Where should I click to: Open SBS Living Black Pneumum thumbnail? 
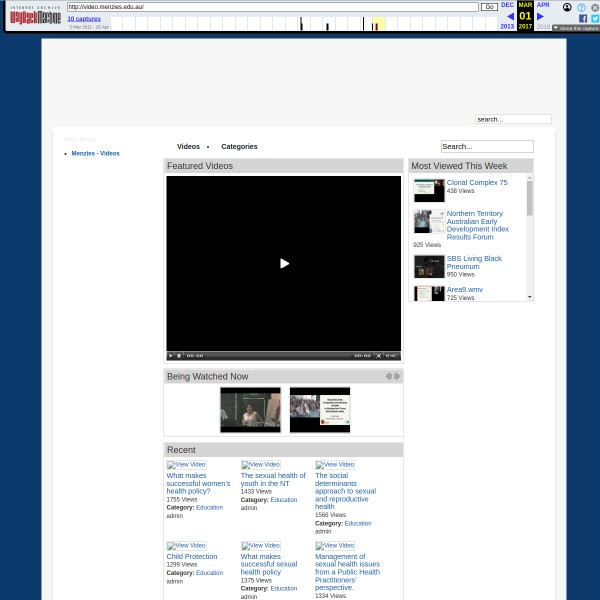click(x=429, y=266)
